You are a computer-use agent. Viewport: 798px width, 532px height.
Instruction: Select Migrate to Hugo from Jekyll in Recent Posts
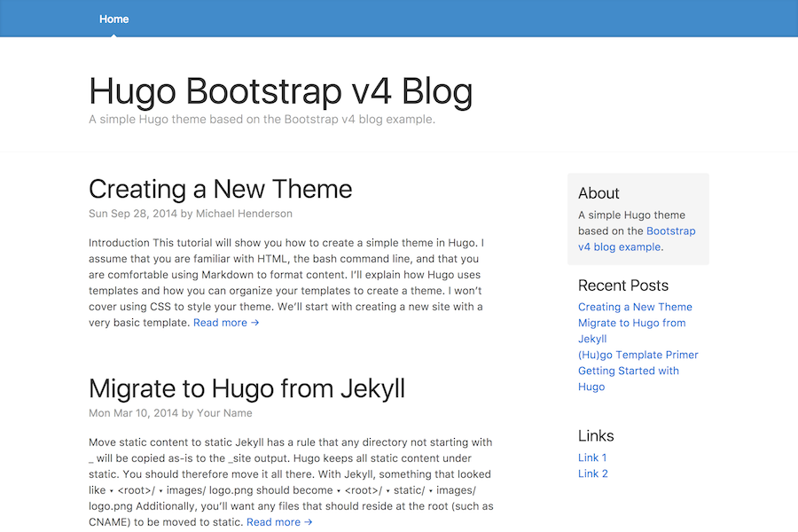tap(631, 331)
